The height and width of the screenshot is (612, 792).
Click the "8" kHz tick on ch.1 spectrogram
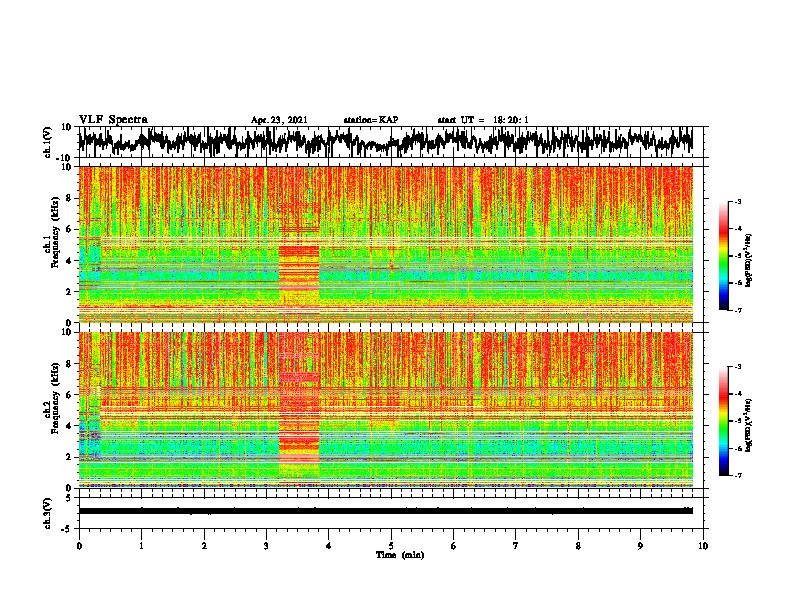click(70, 198)
